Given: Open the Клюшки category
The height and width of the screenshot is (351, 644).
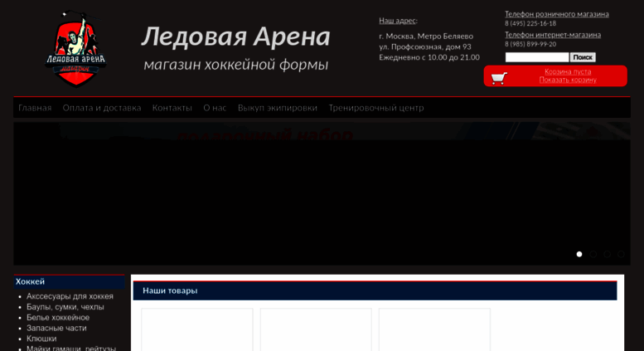Looking at the screenshot, I should coord(41,339).
